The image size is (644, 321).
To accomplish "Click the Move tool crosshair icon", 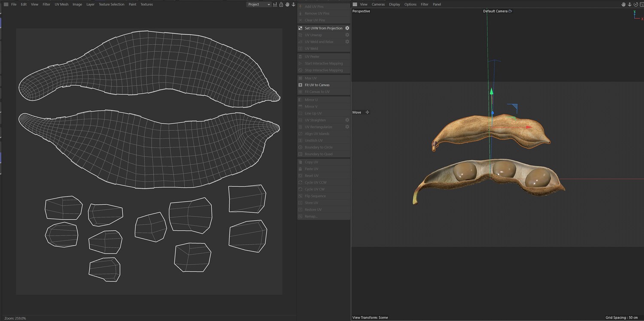I will (367, 112).
